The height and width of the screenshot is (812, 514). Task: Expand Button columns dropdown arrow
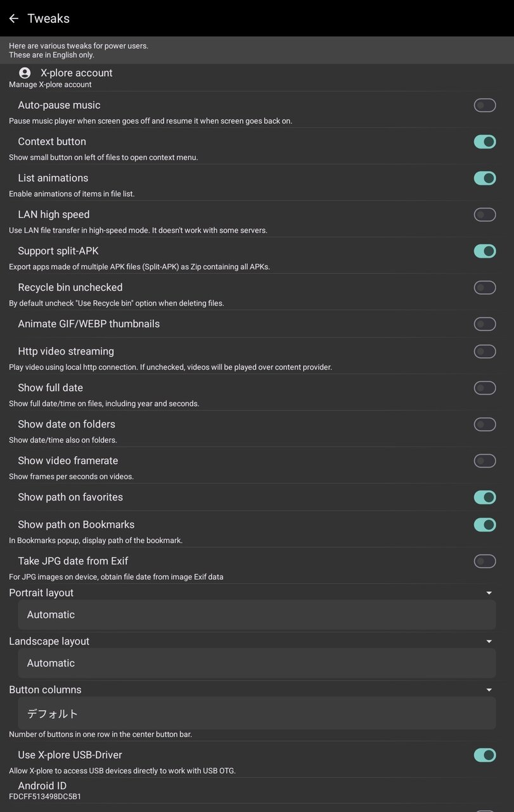pos(489,690)
